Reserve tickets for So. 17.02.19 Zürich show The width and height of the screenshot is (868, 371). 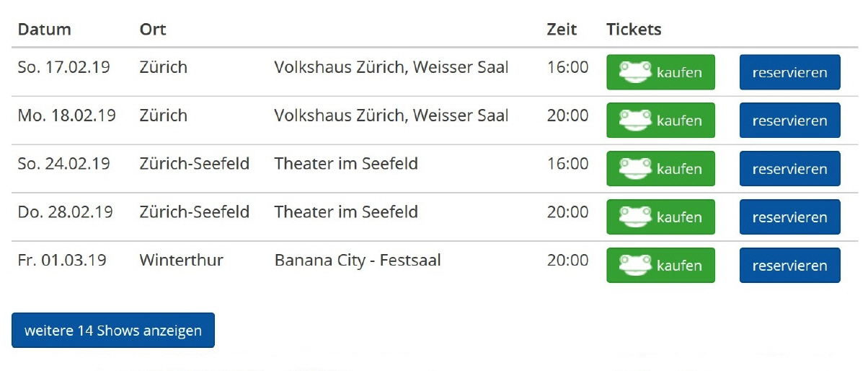point(789,72)
